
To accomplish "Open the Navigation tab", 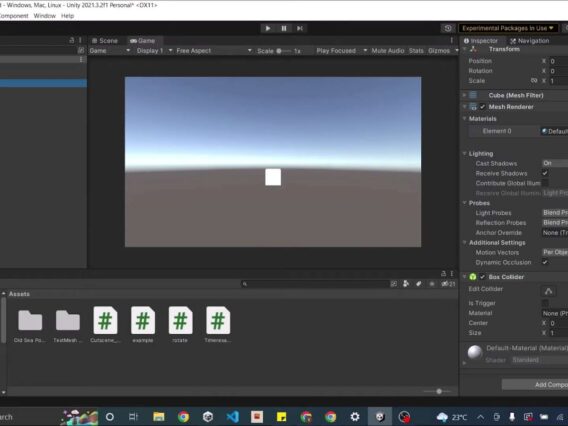I will [x=530, y=41].
